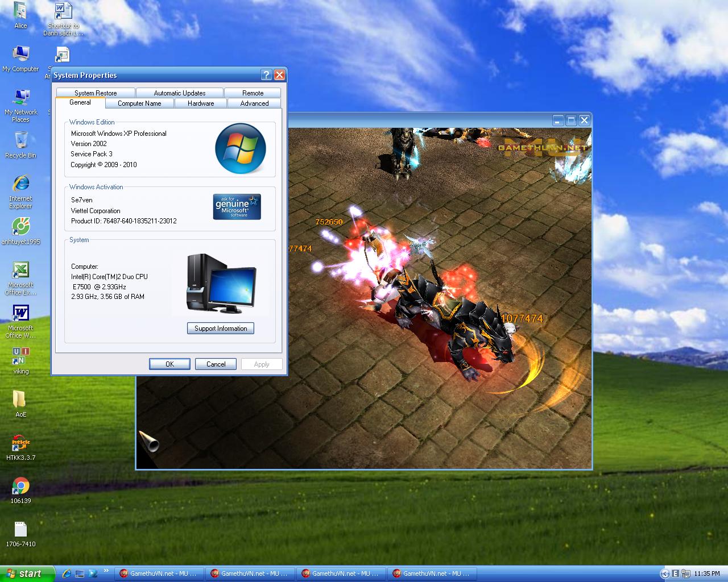Open the Chrome shortcut labeled 106139

[x=20, y=490]
